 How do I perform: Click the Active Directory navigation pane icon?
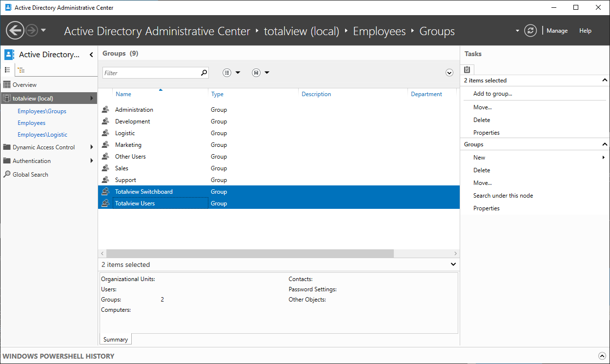tap(9, 55)
